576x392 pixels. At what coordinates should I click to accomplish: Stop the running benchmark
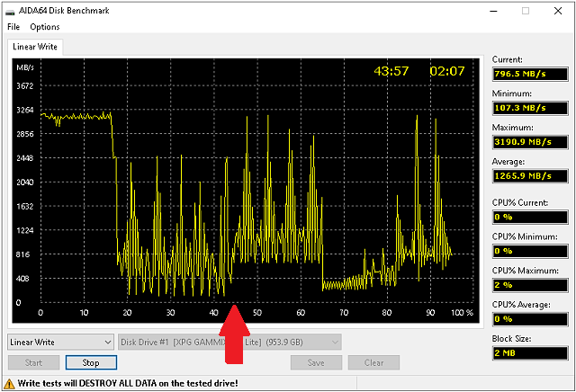click(91, 362)
